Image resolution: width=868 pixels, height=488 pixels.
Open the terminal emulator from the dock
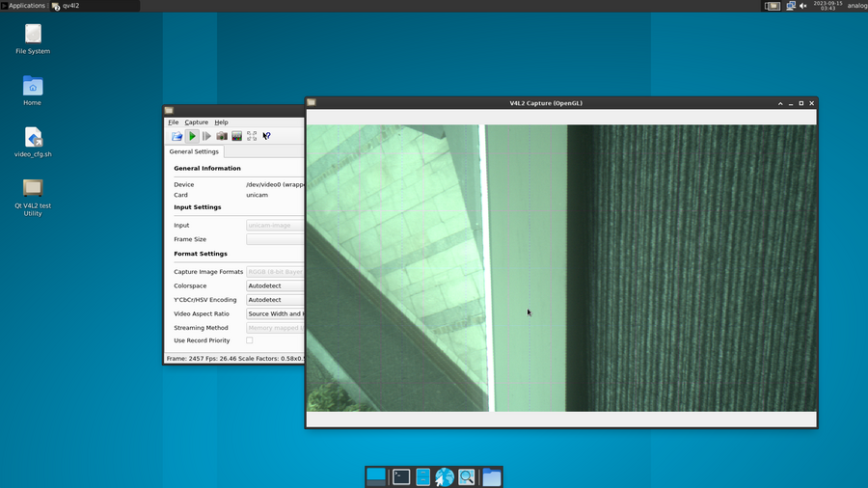(401, 476)
